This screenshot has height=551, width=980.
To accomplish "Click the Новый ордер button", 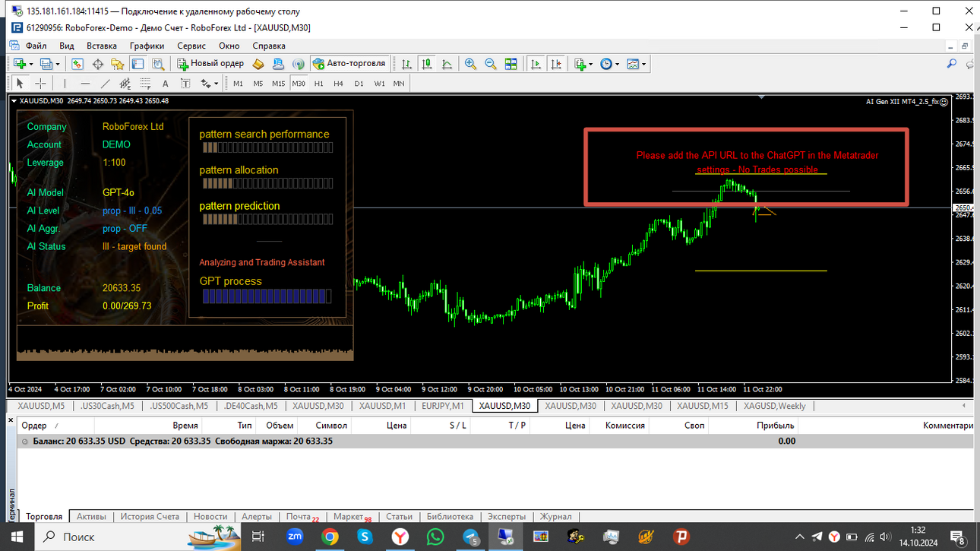I will coord(211,64).
